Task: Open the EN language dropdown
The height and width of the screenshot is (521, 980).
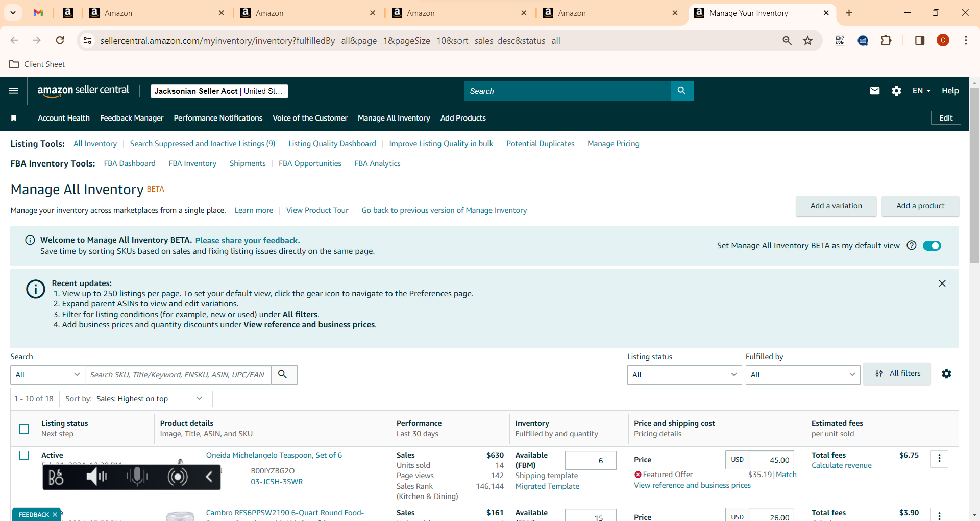Action: [922, 91]
